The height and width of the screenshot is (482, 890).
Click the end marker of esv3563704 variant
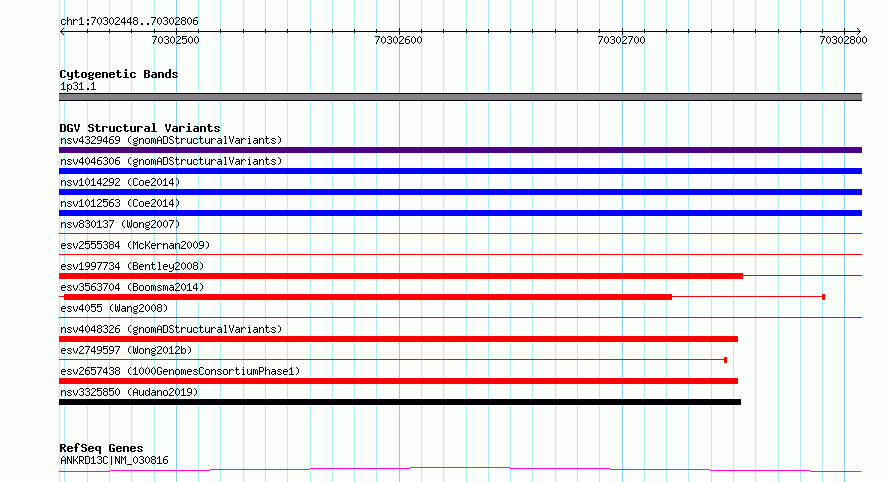pos(823,297)
